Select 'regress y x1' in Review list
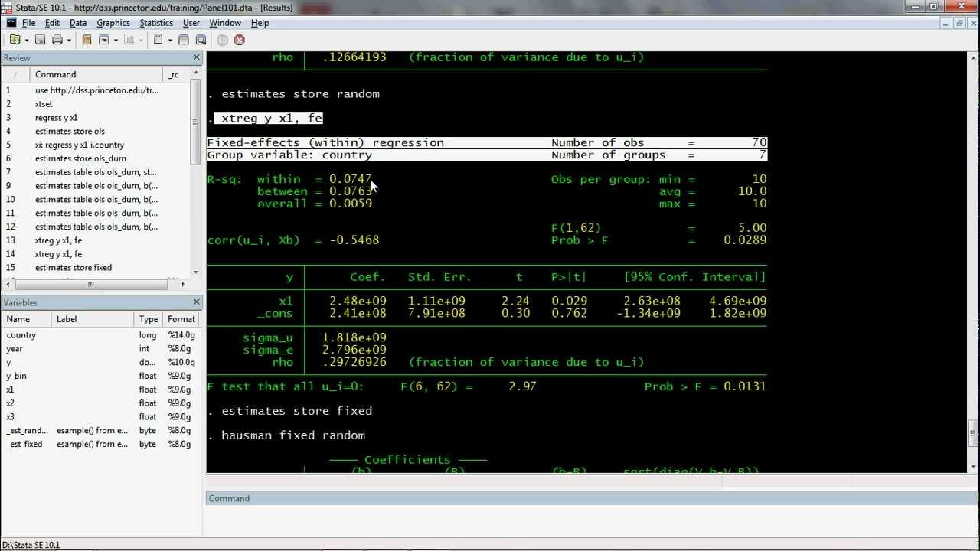This screenshot has width=980, height=551. [56, 118]
